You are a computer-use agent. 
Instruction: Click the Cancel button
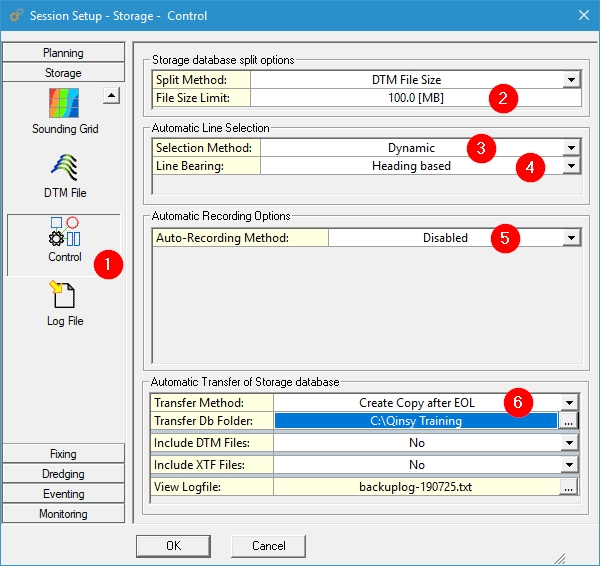(268, 546)
